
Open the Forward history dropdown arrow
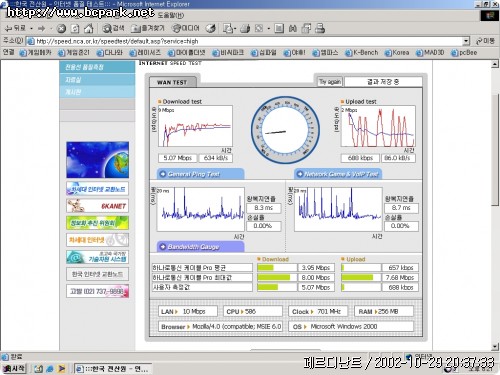[x=51, y=29]
